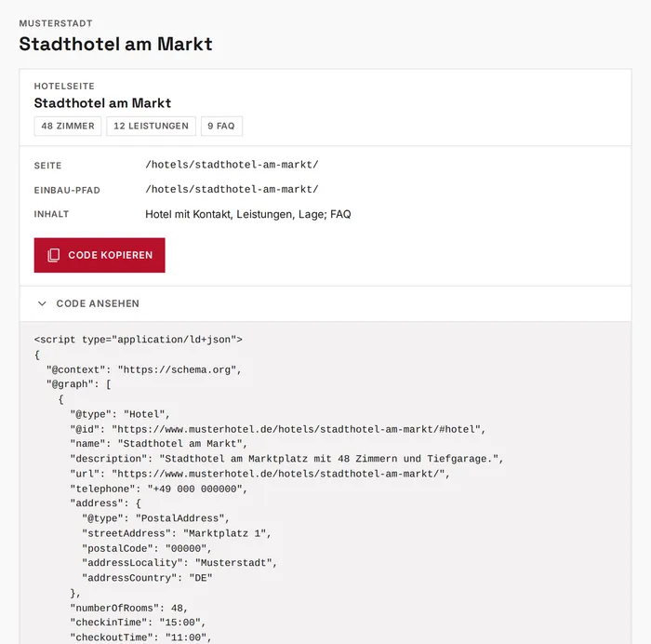Click the "@type": "PostalAddress" line
This screenshot has width=651, height=644.
tap(155, 518)
